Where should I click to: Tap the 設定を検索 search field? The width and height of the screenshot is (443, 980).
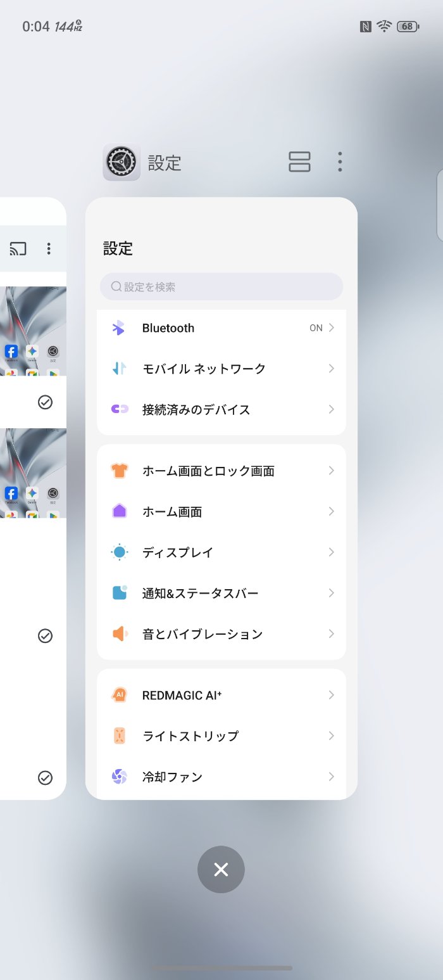pos(221,287)
